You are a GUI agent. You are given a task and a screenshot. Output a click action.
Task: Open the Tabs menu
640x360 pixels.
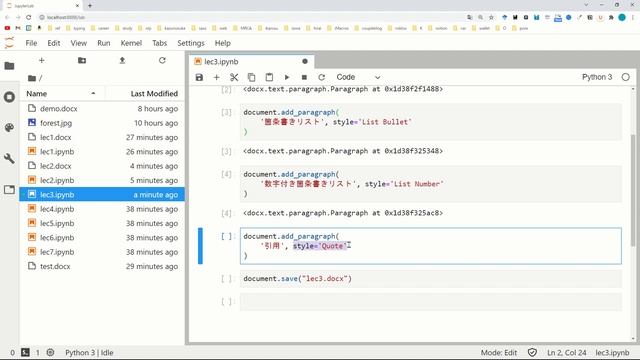pyautogui.click(x=160, y=43)
